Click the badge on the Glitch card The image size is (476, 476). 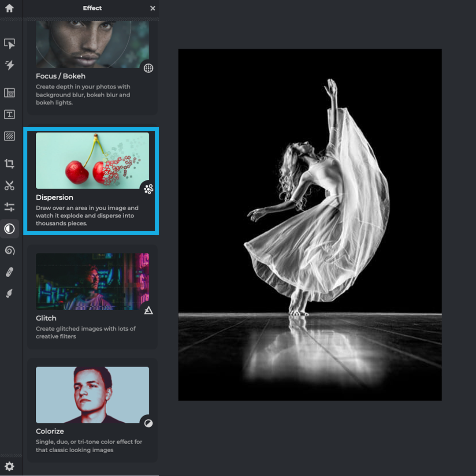click(x=149, y=310)
